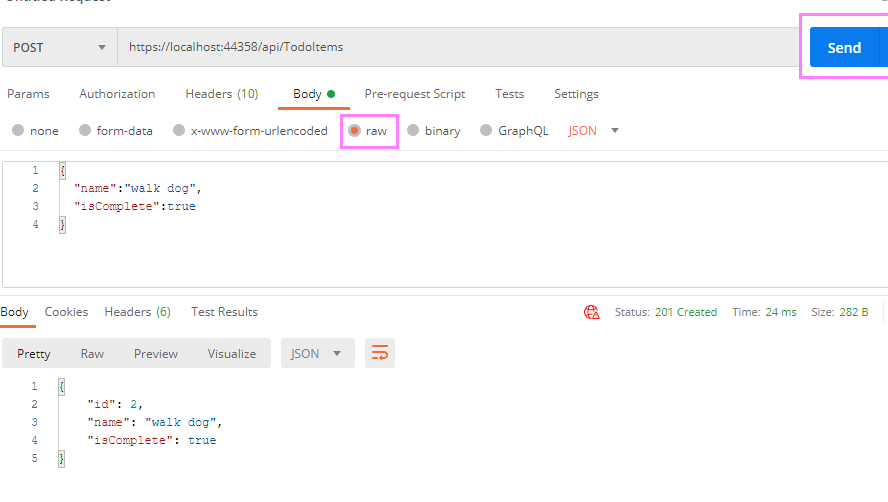Select the request Body tab
888x502 pixels.
314,94
